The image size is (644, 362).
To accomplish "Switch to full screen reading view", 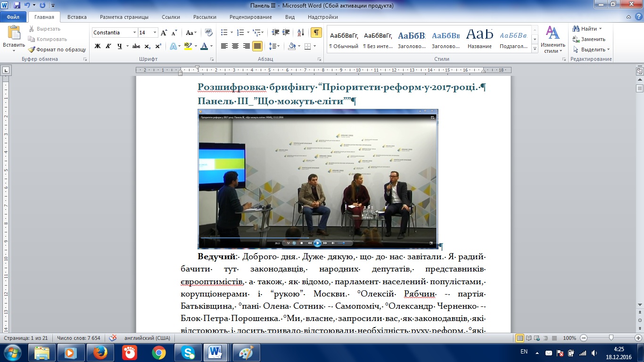I will (x=528, y=338).
